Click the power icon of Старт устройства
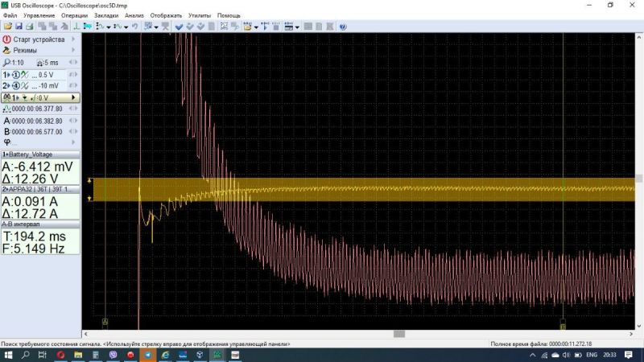The image size is (644, 362). pyautogui.click(x=7, y=39)
